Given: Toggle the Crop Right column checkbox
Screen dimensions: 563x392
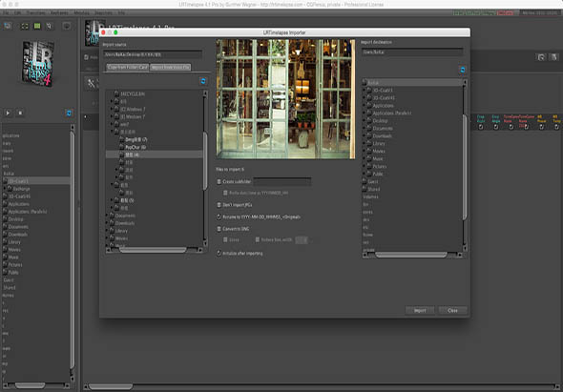Looking at the screenshot, I should pyautogui.click(x=481, y=127).
